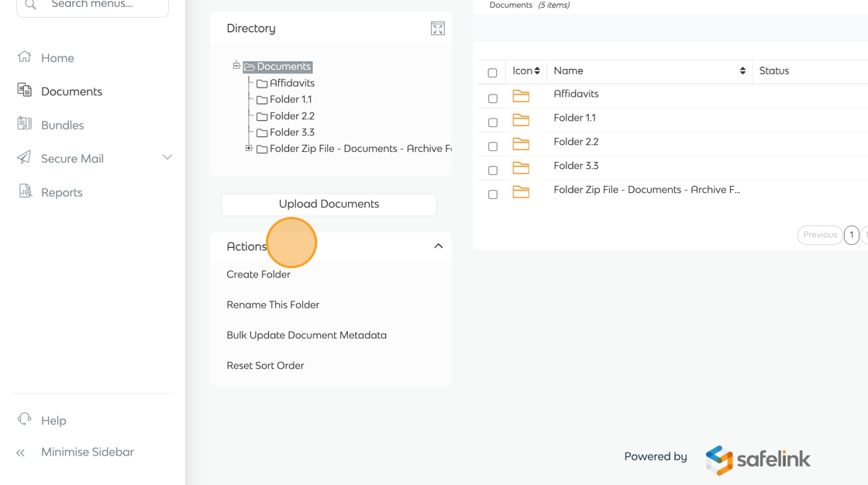Click the Secure Mail paper plane icon

tap(25, 158)
